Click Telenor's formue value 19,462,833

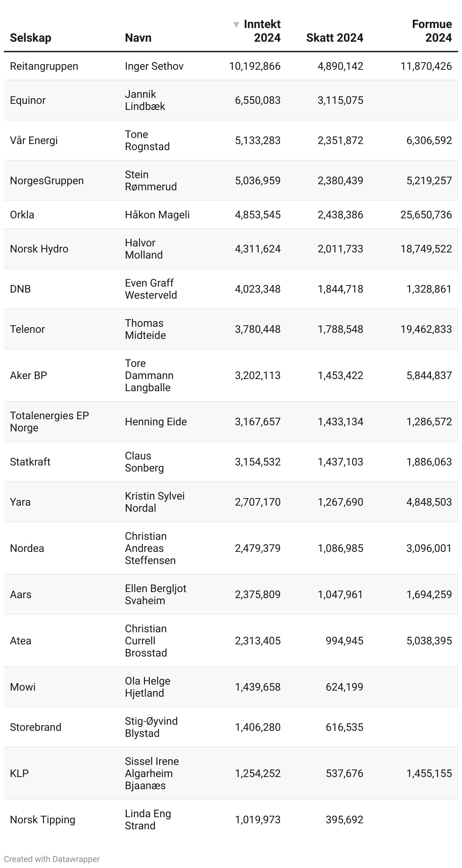(426, 329)
